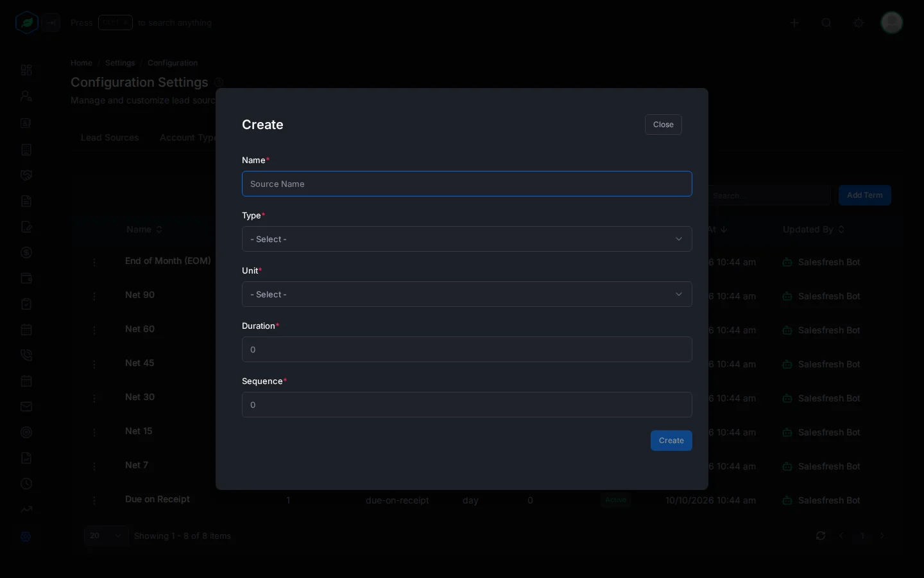Open row actions menu for Net 30
924x578 pixels.
[x=94, y=398]
